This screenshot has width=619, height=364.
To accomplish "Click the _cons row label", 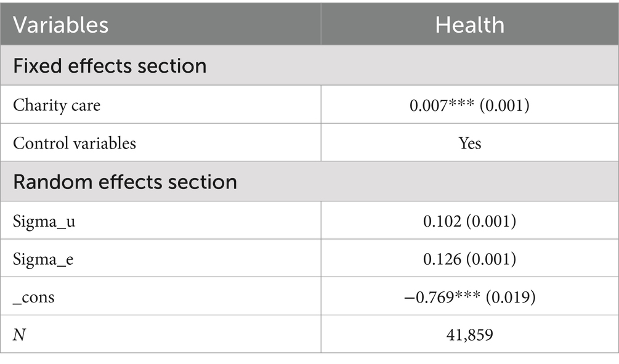I will (x=33, y=297).
